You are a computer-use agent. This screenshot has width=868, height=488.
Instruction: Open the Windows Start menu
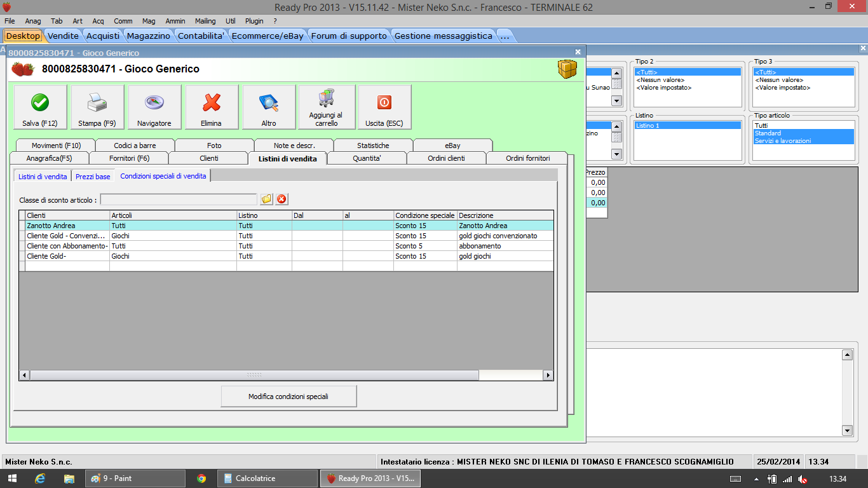[x=12, y=478]
